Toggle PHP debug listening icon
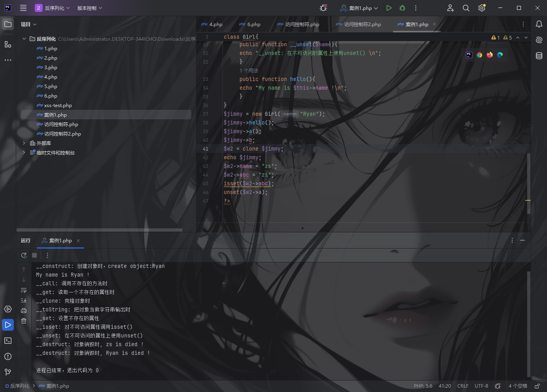This screenshot has height=392, width=547. pos(323,8)
